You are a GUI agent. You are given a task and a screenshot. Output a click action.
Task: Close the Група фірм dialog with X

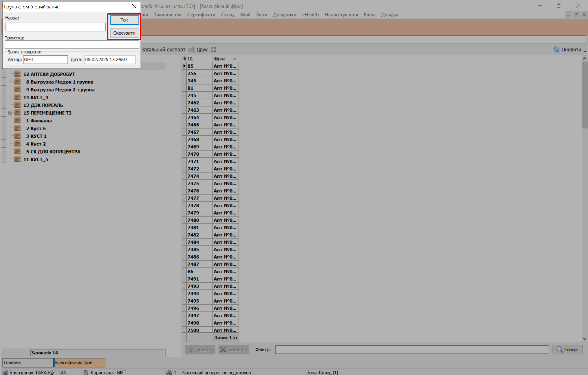click(x=134, y=7)
